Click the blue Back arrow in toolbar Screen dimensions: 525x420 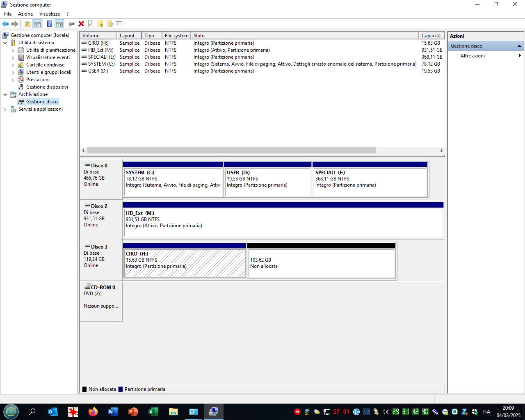(x=5, y=24)
